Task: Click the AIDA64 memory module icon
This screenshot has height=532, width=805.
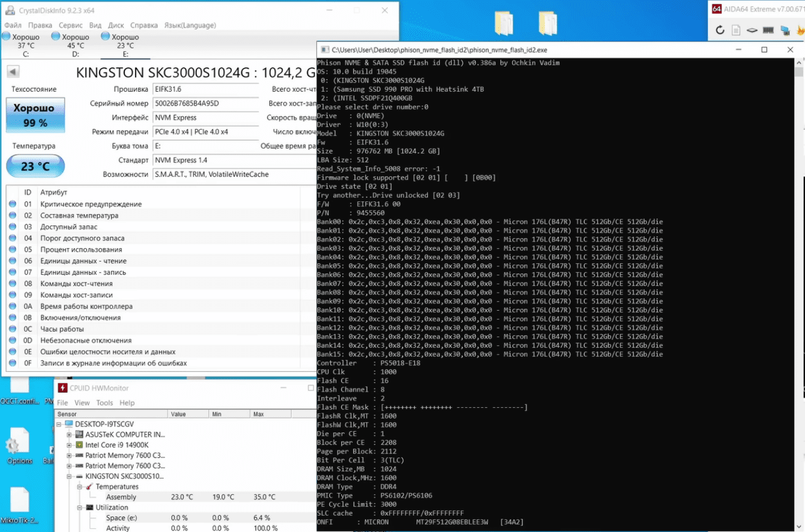Action: [x=768, y=30]
